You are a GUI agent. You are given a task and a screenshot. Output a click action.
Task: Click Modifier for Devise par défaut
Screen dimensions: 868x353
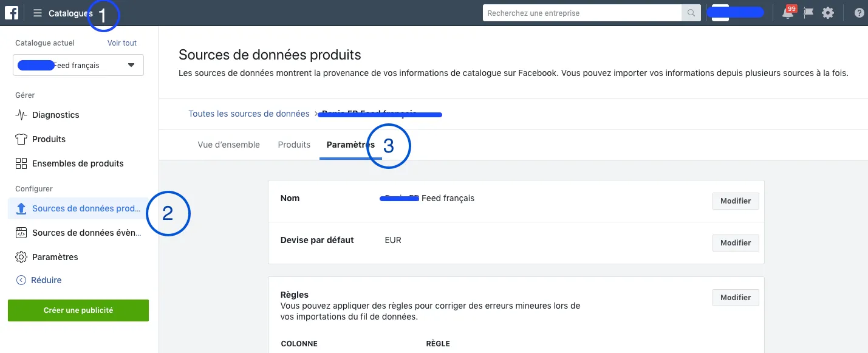[736, 242]
